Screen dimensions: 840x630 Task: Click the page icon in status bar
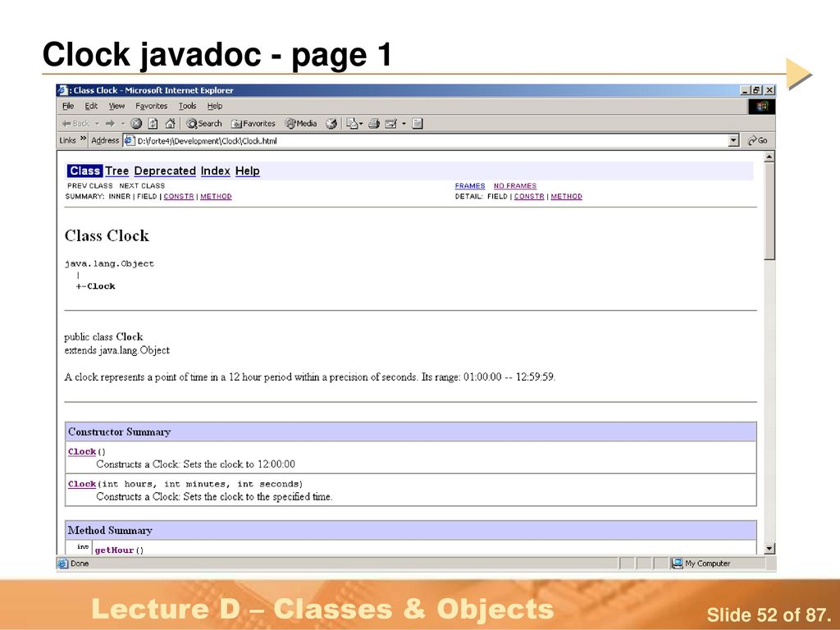coord(62,563)
